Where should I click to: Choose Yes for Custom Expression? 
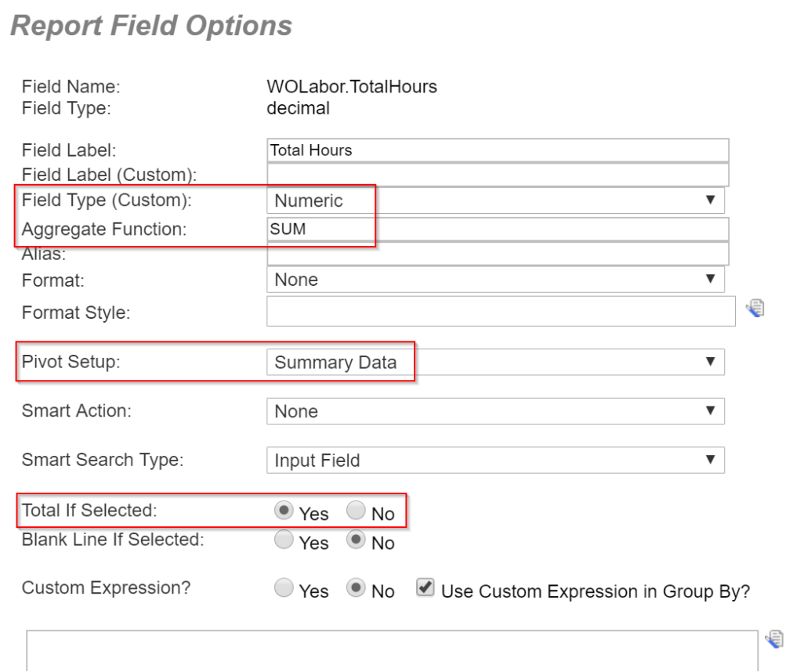284,587
